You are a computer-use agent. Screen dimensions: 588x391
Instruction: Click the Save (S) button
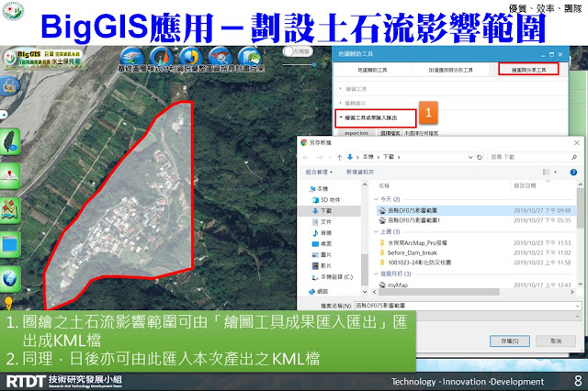click(x=510, y=341)
